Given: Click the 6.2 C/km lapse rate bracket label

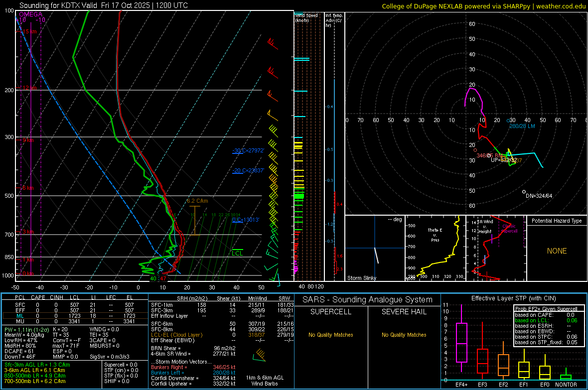Looking at the screenshot, I should point(197,201).
